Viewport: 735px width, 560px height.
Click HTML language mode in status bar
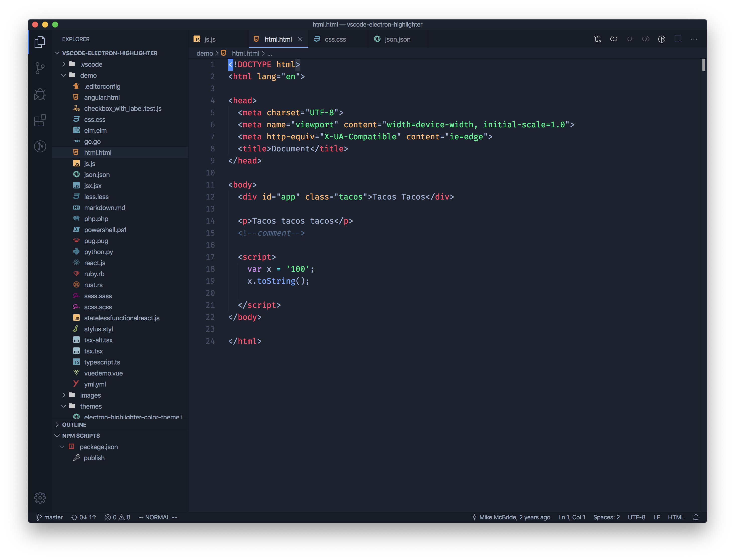(676, 517)
